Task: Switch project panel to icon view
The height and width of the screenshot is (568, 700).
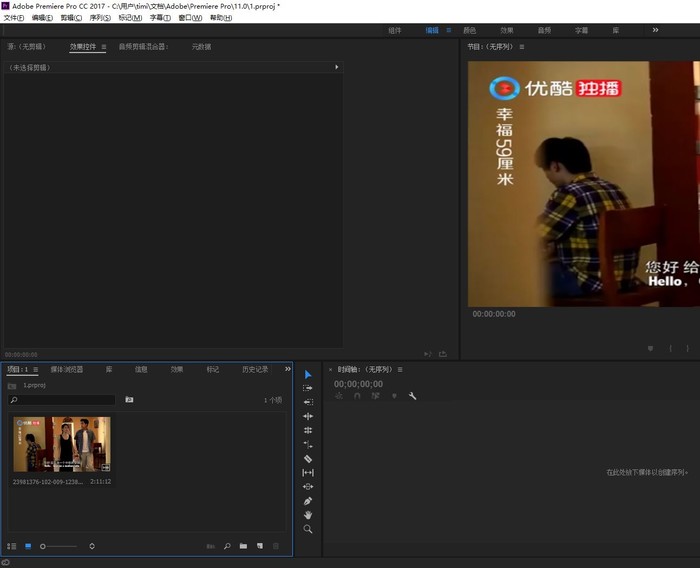Action: [x=28, y=546]
